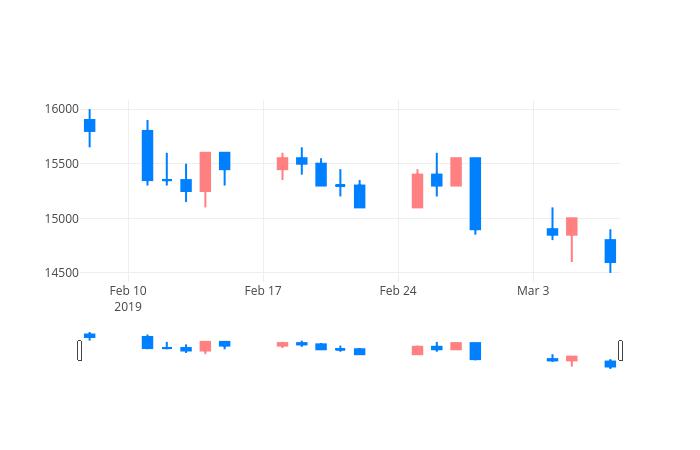Click the 15500 y-axis label
The image size is (700, 450).
pyautogui.click(x=62, y=164)
